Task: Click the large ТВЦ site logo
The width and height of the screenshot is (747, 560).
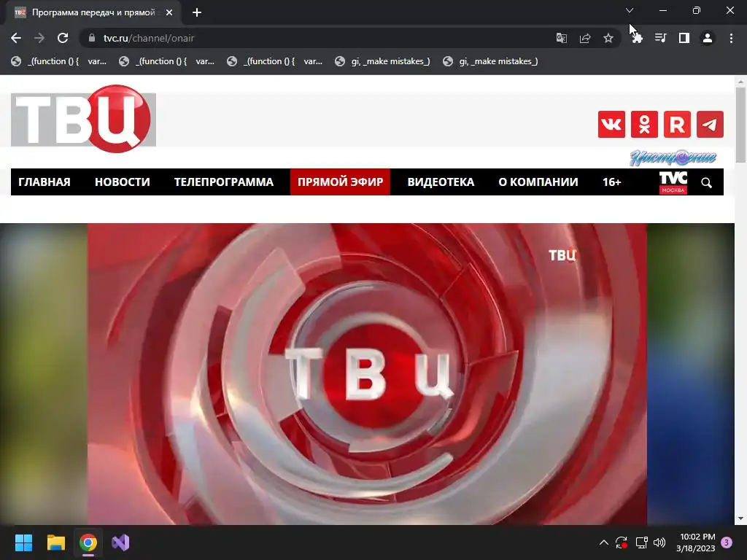Action: coord(83,119)
